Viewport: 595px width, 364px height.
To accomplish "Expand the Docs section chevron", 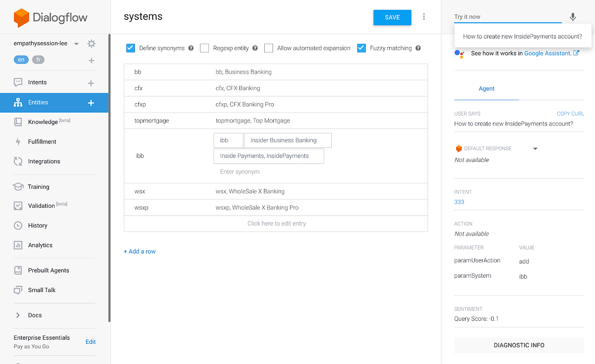I will (18, 315).
